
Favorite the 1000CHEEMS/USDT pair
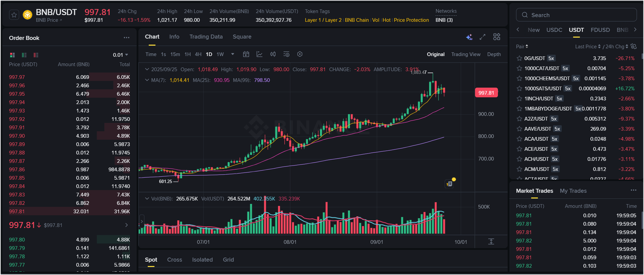coord(519,79)
